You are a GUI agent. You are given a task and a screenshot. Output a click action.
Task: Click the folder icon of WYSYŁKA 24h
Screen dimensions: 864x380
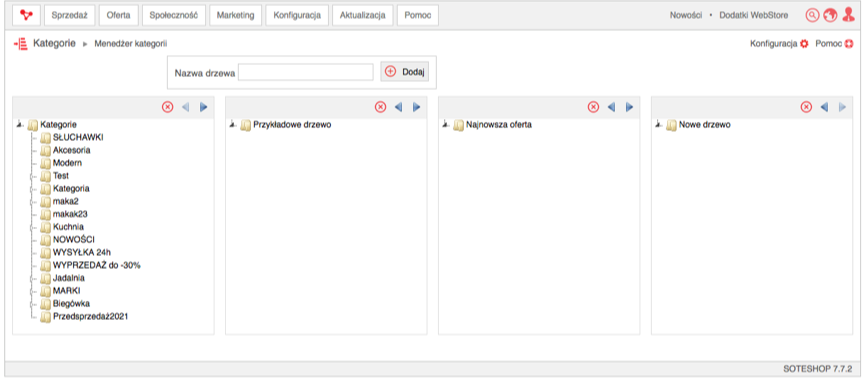click(45, 252)
